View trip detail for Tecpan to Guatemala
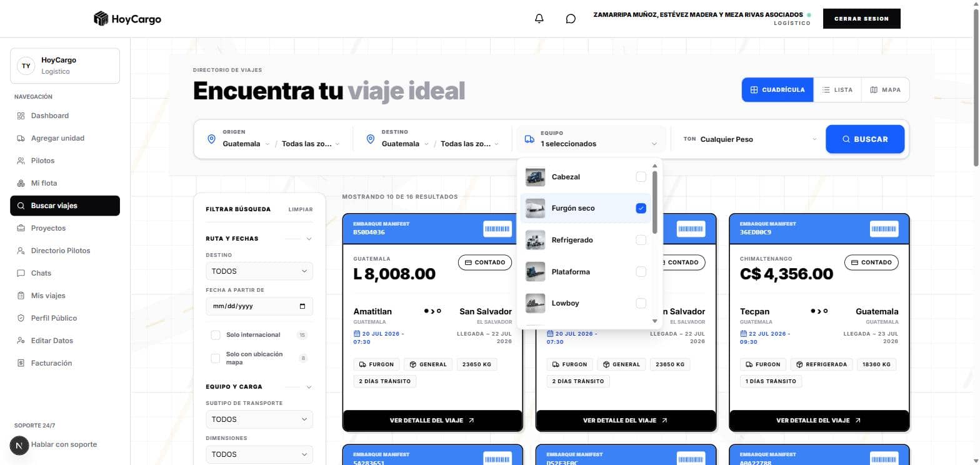Viewport: 980px width, 465px height. (x=819, y=421)
